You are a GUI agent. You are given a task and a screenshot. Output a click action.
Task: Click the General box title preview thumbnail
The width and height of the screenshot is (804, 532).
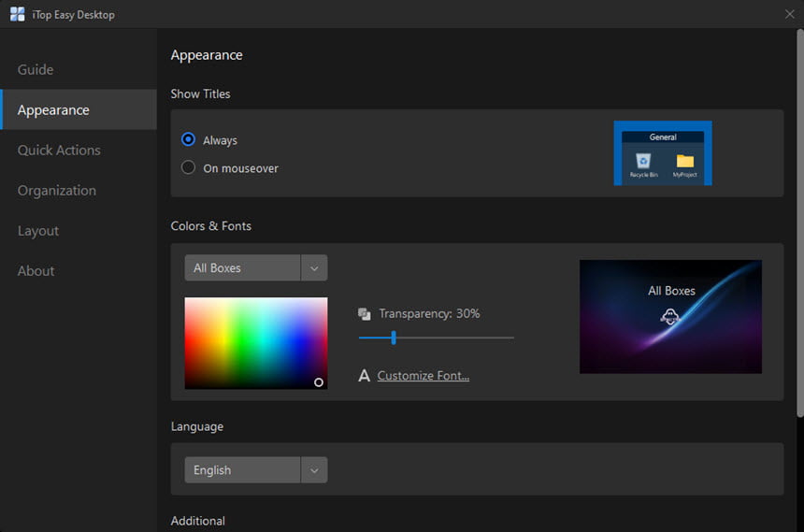(663, 153)
